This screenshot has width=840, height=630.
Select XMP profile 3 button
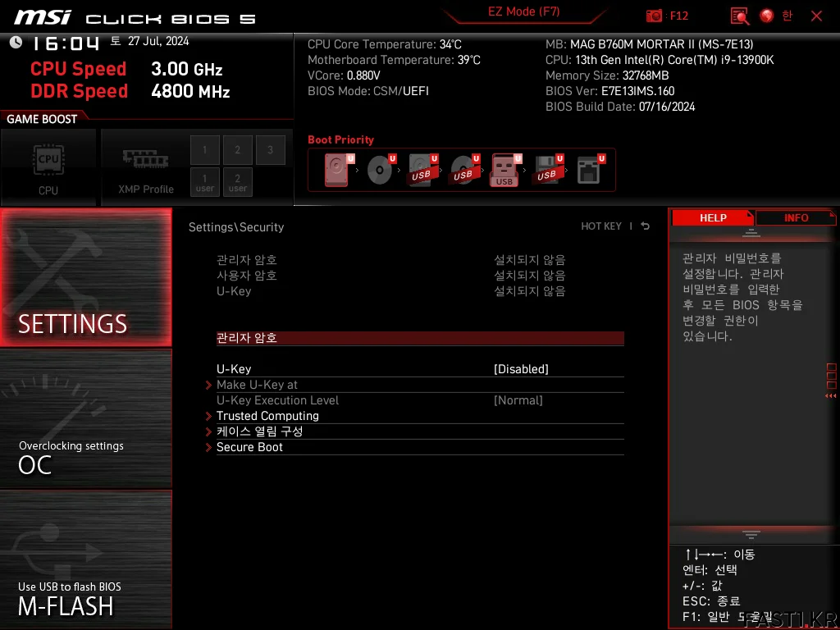pos(270,150)
